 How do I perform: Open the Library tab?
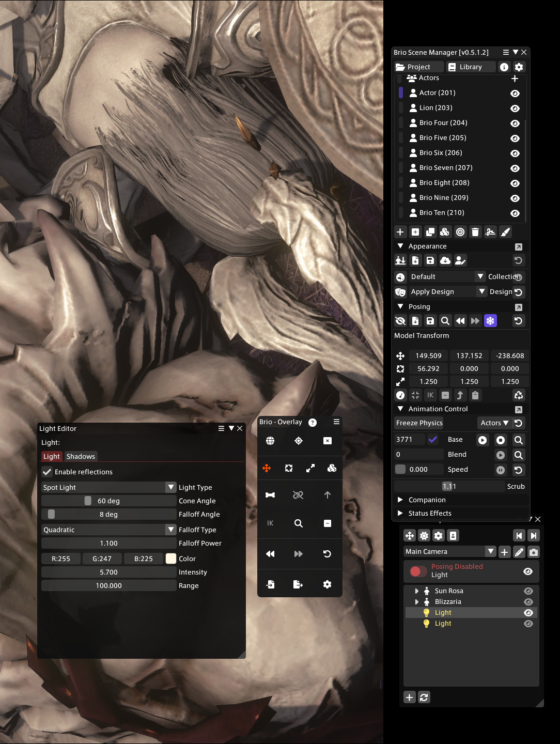click(x=471, y=67)
